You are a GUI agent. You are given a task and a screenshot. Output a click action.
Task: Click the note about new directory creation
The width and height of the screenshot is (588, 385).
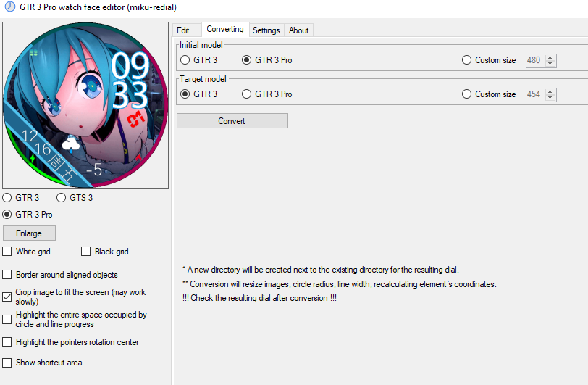click(321, 270)
